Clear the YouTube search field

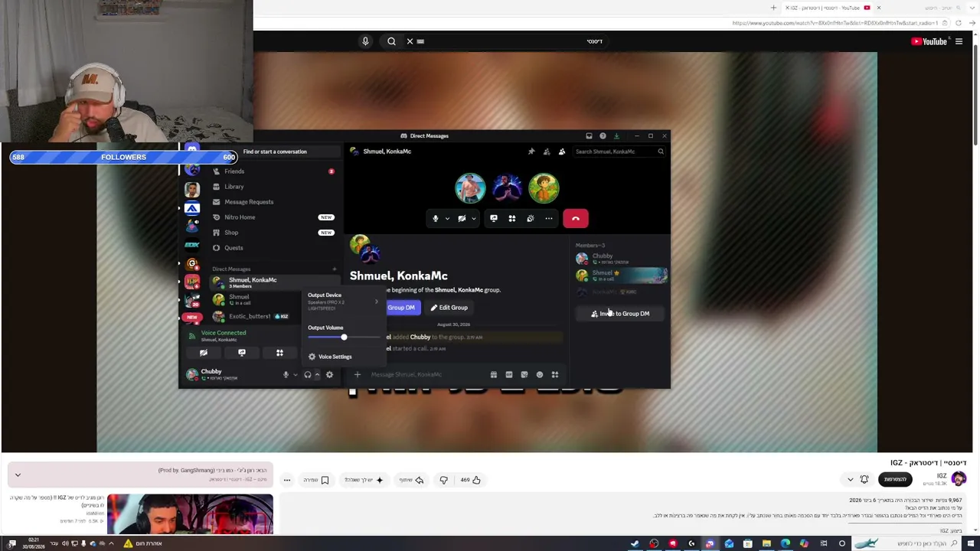(410, 41)
